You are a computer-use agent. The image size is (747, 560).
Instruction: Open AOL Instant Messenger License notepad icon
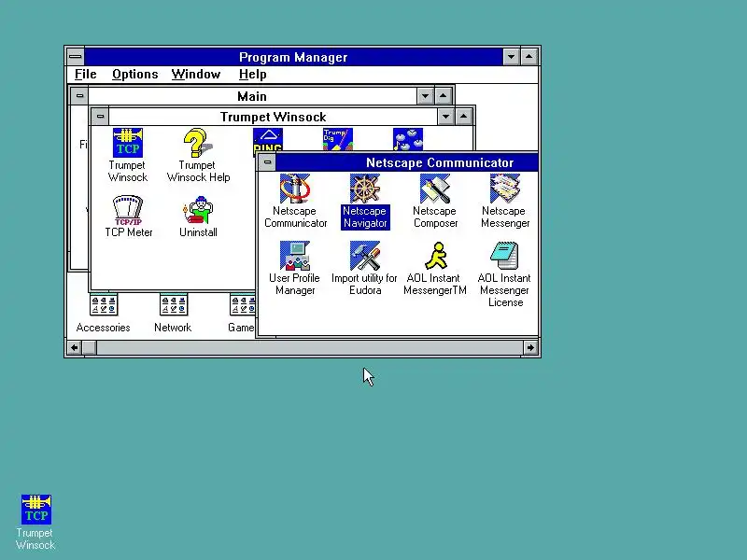[x=505, y=256]
